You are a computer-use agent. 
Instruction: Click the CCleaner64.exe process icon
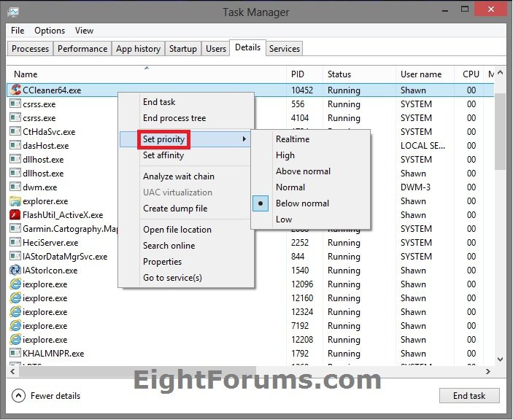pyautogui.click(x=15, y=90)
